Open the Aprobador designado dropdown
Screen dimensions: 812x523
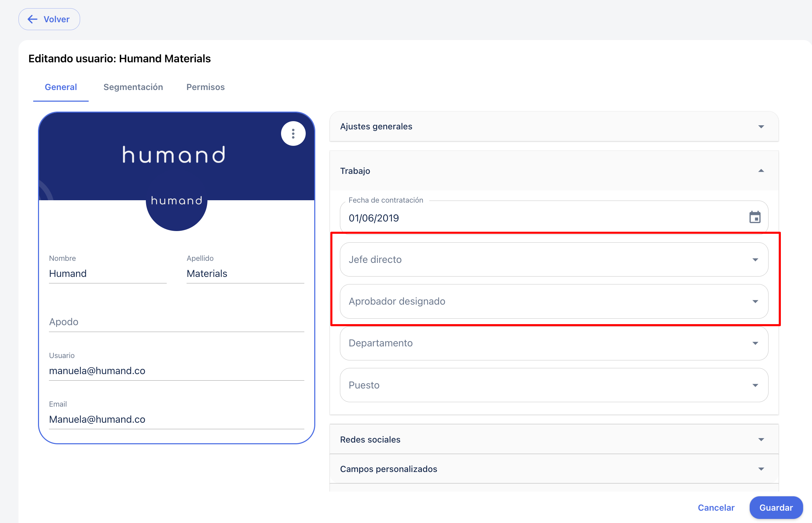554,301
